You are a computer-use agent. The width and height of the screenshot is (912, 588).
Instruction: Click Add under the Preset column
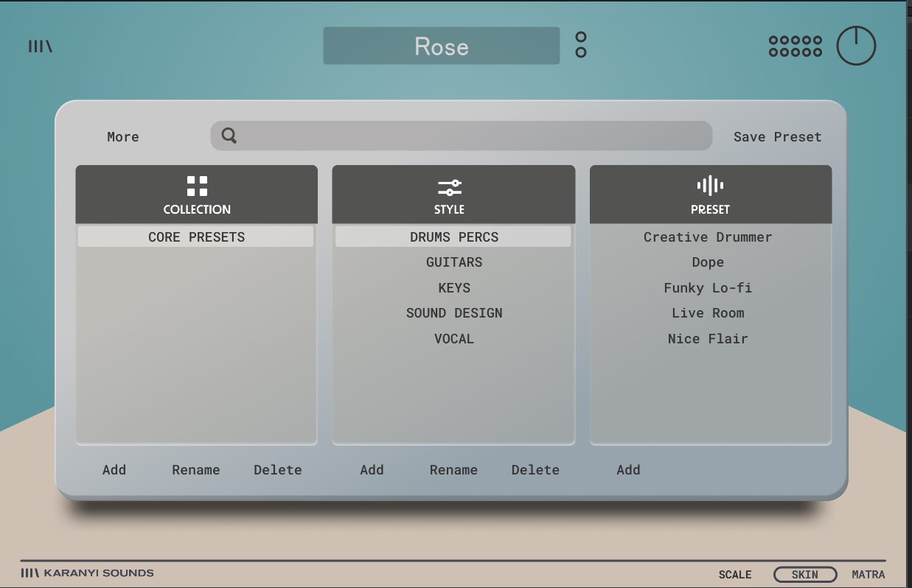point(628,470)
